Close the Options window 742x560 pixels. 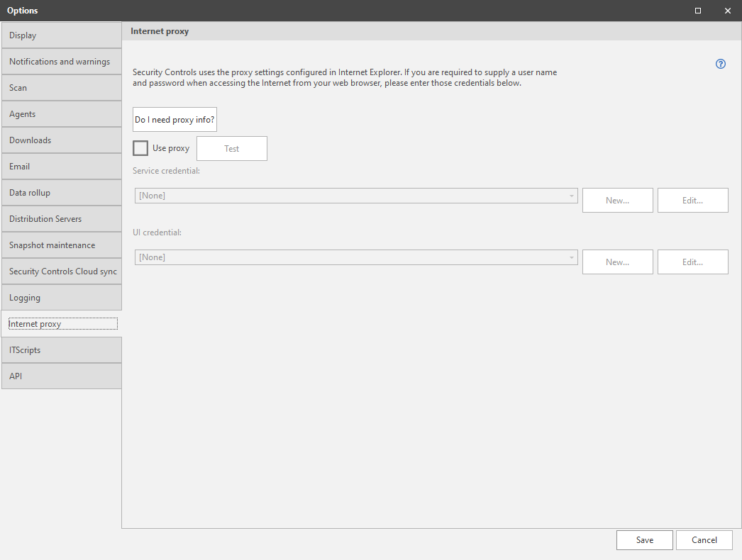[728, 11]
